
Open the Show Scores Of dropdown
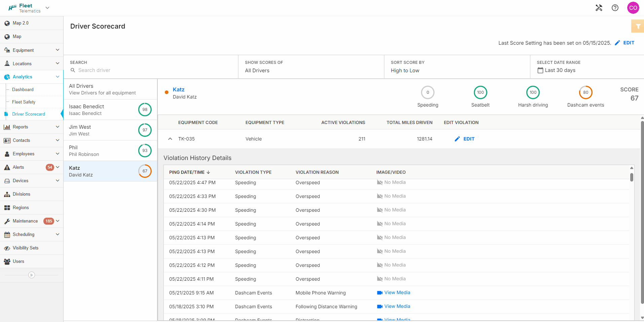tap(311, 67)
